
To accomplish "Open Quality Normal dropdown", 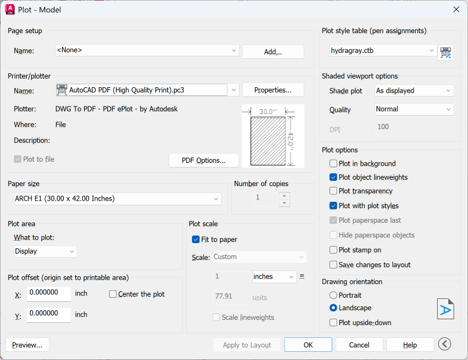I will [414, 109].
